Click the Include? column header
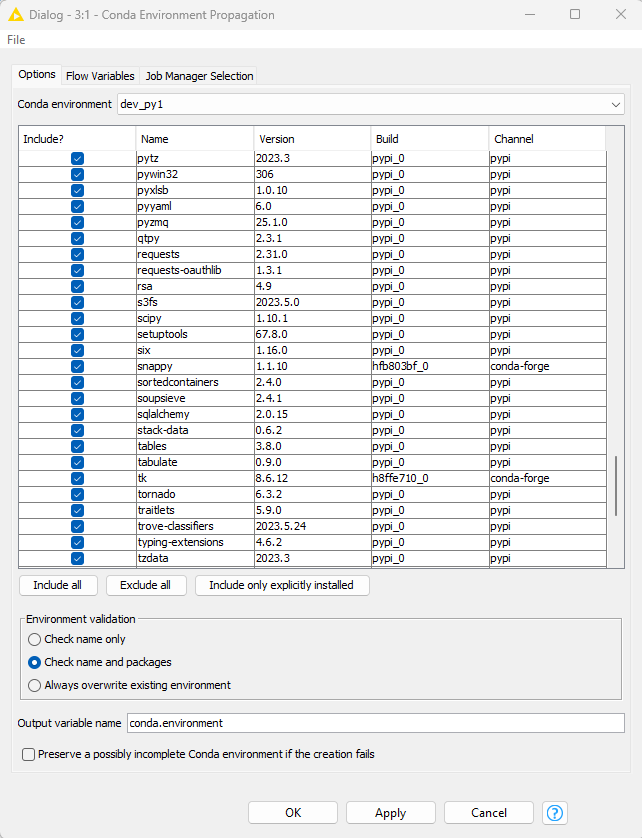The height and width of the screenshot is (838, 642). (x=77, y=139)
